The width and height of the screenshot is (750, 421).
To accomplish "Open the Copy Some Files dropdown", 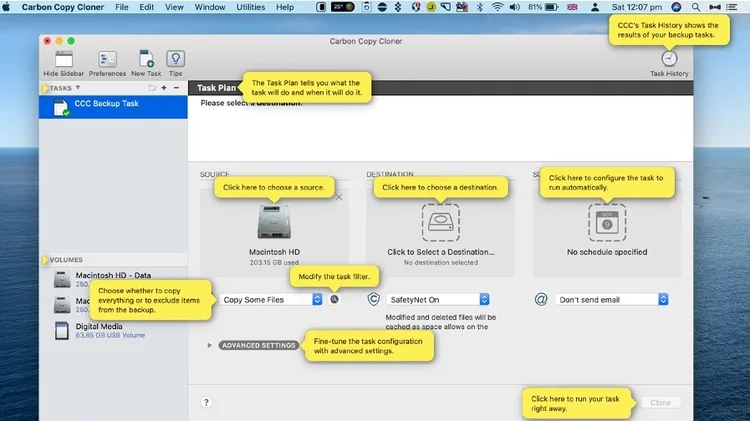I will (271, 299).
